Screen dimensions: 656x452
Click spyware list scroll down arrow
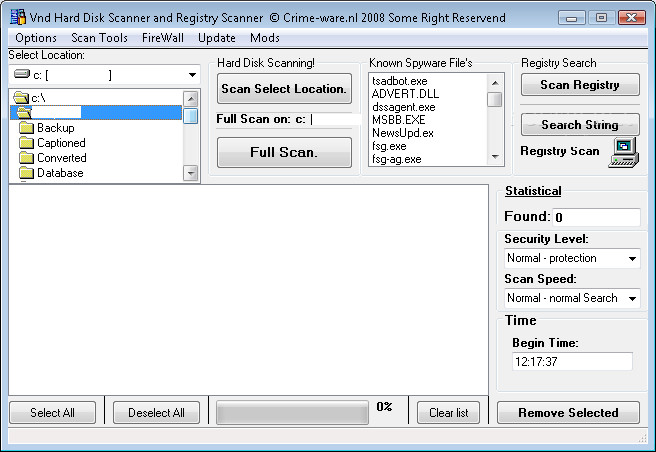495,157
